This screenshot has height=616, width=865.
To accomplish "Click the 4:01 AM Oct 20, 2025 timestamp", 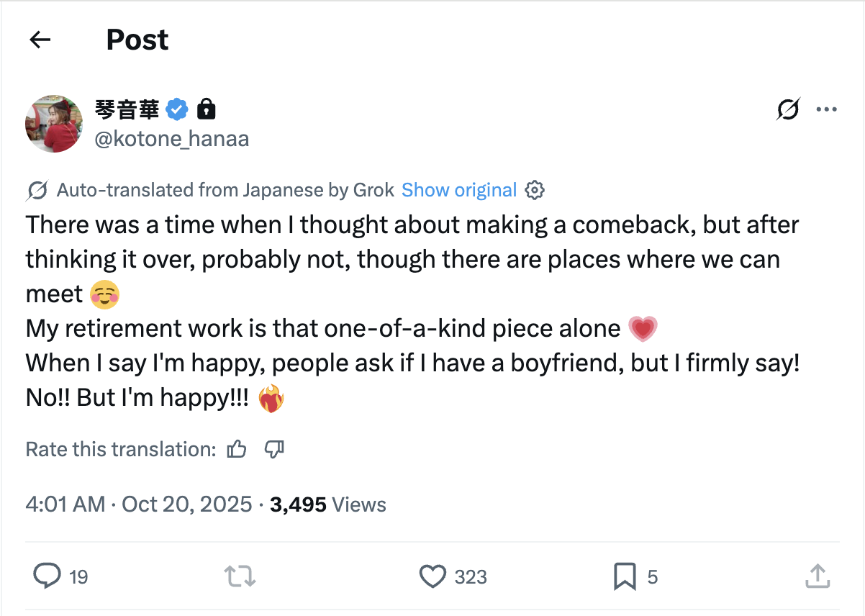I will 139,504.
